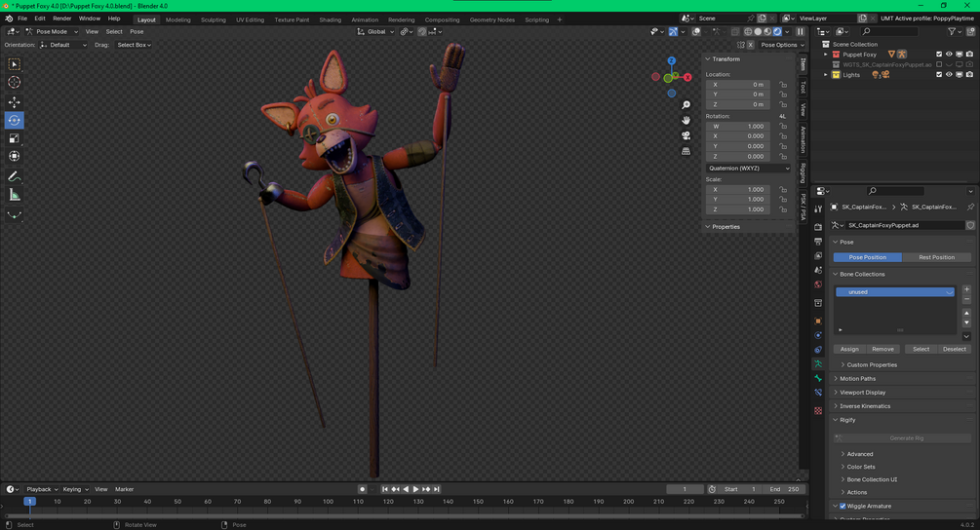
Task: Open the Global transform orientation dropdown
Action: [375, 32]
